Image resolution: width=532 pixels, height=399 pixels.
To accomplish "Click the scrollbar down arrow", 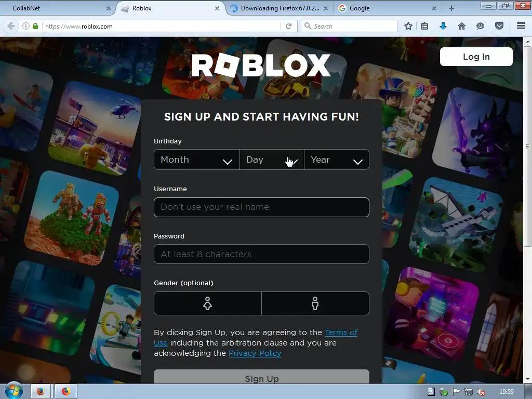I will (x=527, y=379).
